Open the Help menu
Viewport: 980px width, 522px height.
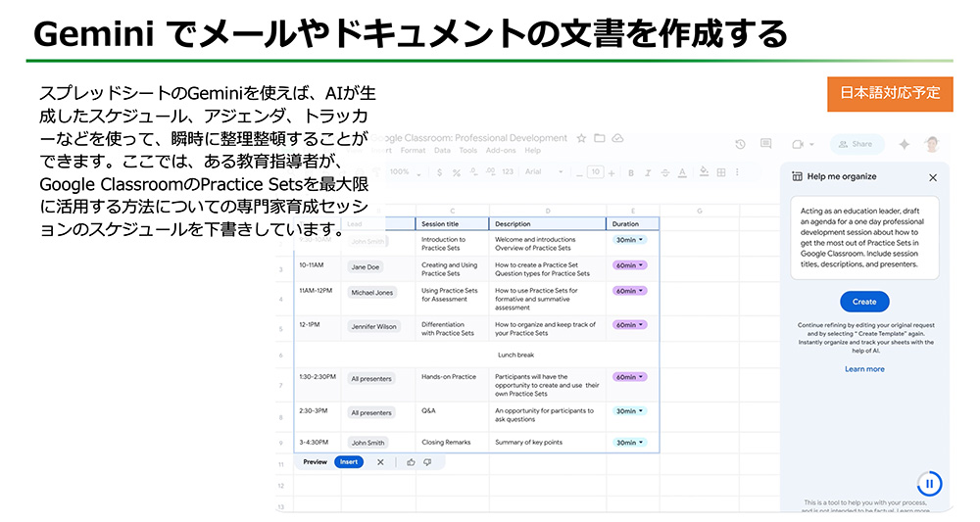click(532, 151)
